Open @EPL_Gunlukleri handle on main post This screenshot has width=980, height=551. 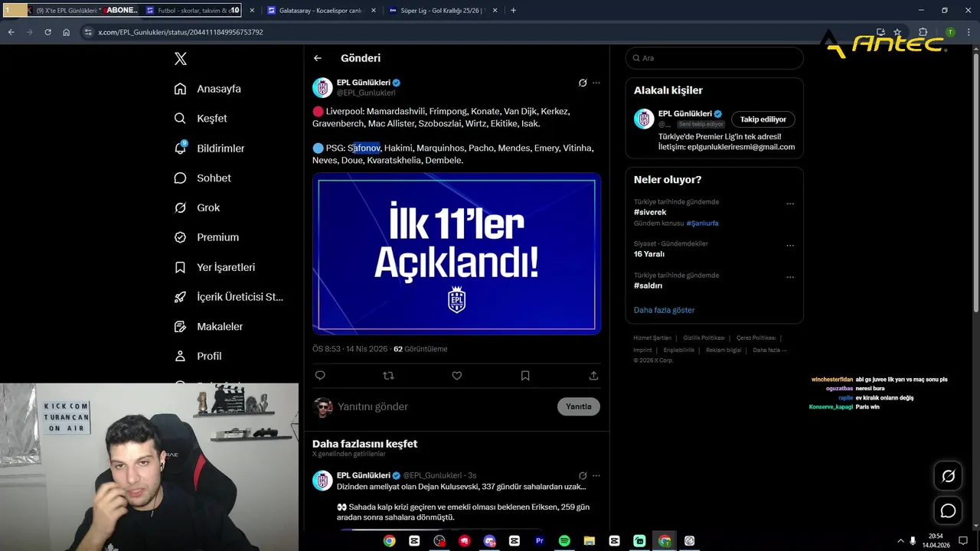(366, 93)
